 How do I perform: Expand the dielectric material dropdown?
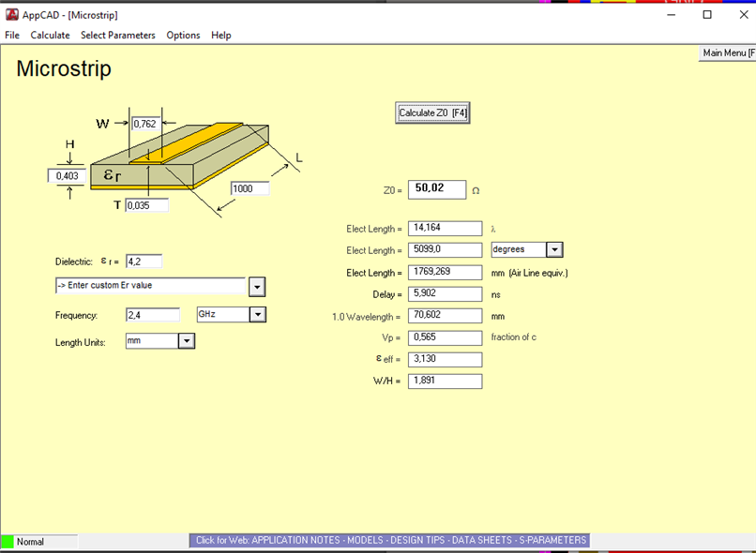click(257, 287)
